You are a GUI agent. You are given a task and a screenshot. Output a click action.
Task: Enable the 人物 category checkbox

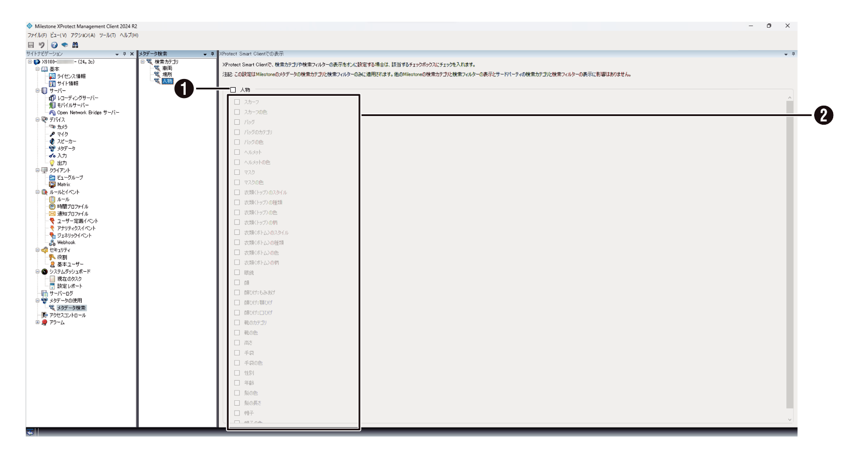(x=233, y=90)
